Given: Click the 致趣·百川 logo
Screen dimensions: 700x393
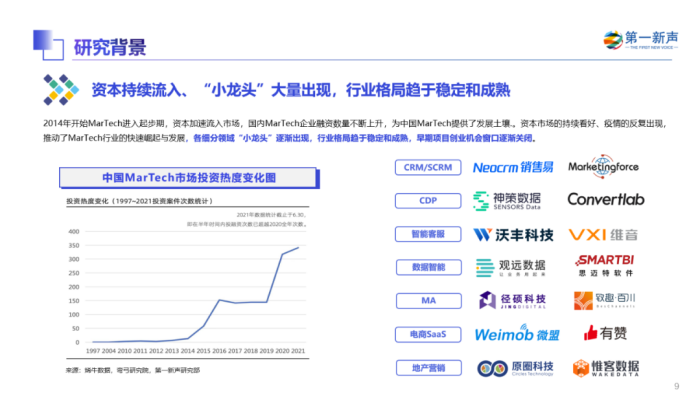Looking at the screenshot, I should [x=604, y=300].
